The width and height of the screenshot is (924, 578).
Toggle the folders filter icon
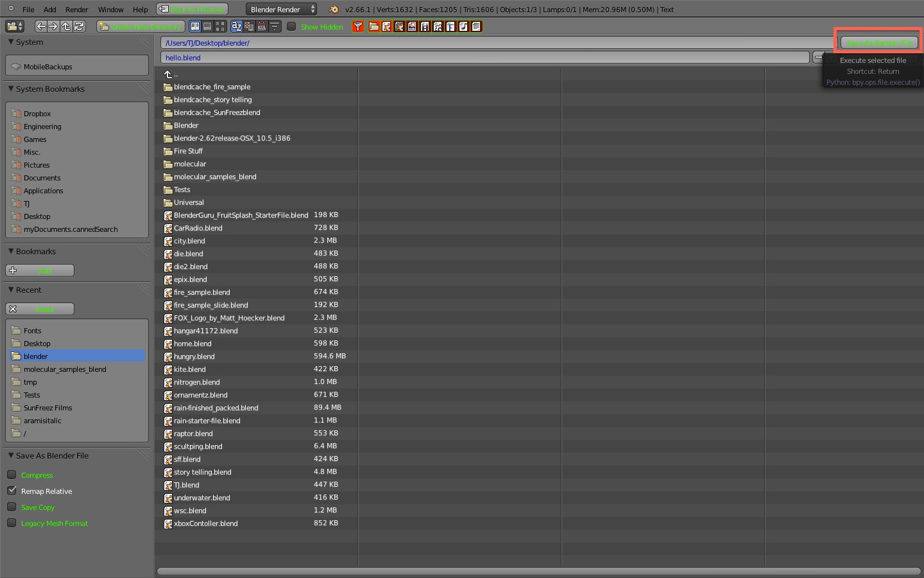(x=373, y=26)
